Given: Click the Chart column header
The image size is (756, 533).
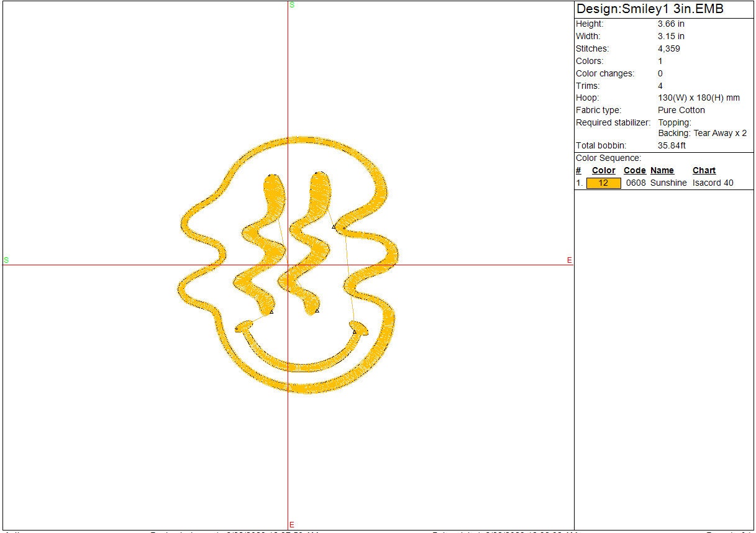Looking at the screenshot, I should [x=704, y=170].
